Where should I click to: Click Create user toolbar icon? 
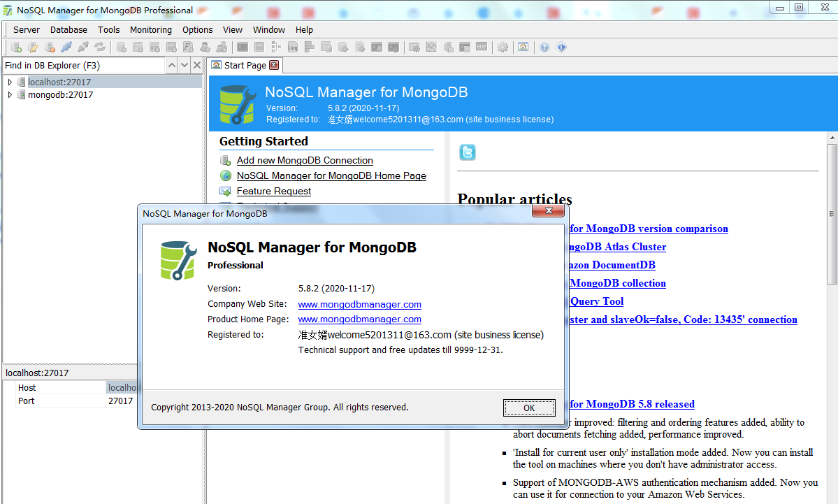[205, 48]
